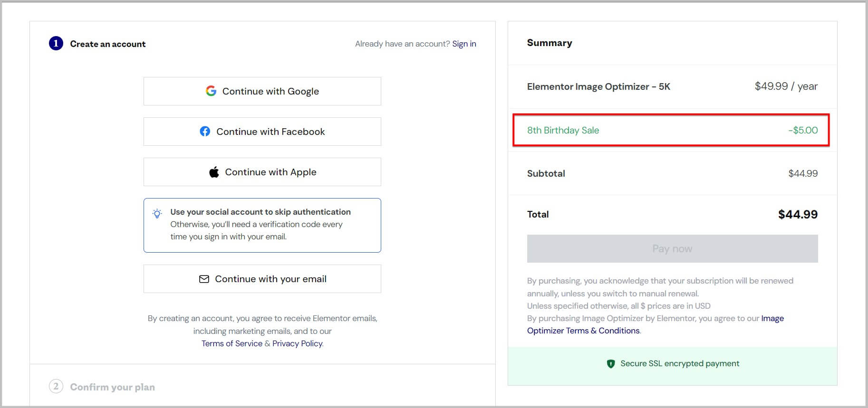This screenshot has width=868, height=408.
Task: Open Image Optimizer Terms & Conditions link
Action: tap(583, 331)
